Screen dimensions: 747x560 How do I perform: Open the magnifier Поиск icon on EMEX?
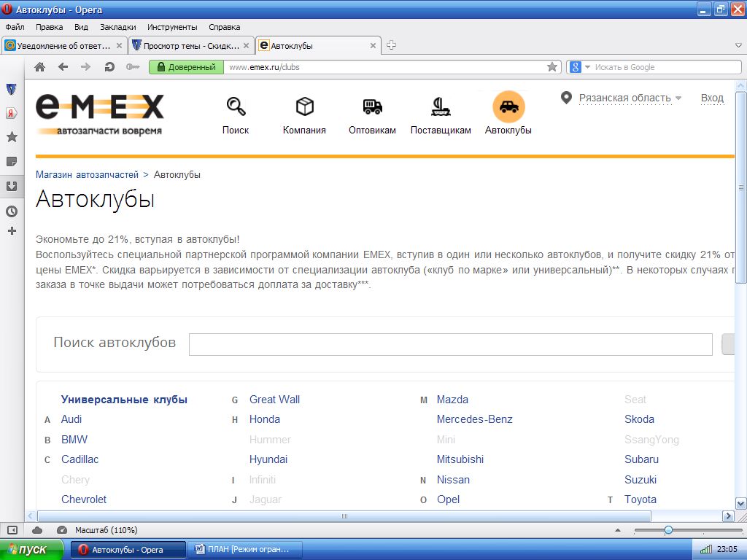[236, 106]
